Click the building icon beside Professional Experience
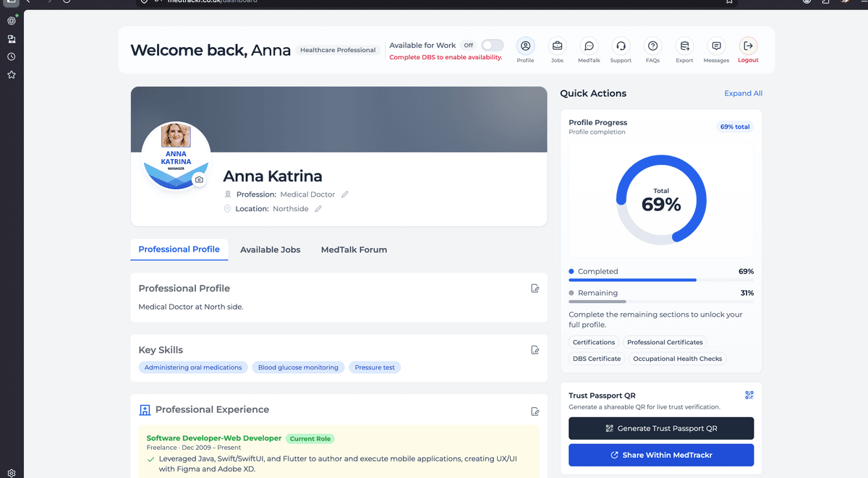 (145, 410)
